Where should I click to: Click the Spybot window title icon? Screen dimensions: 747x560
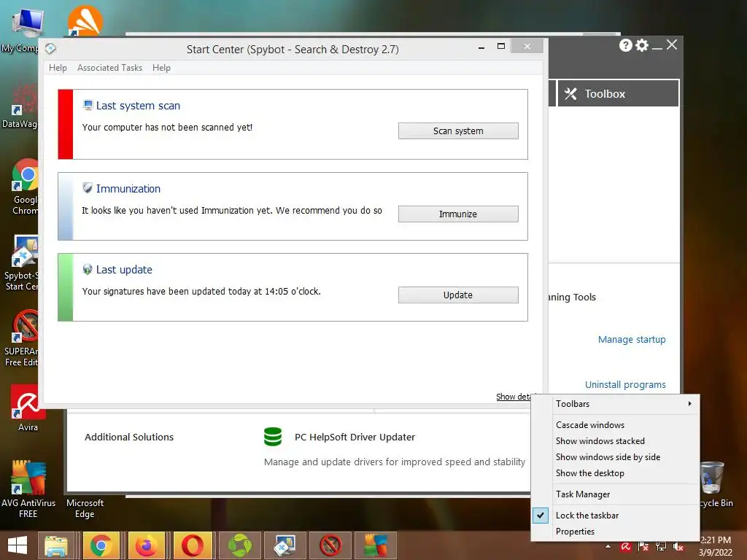coord(50,49)
